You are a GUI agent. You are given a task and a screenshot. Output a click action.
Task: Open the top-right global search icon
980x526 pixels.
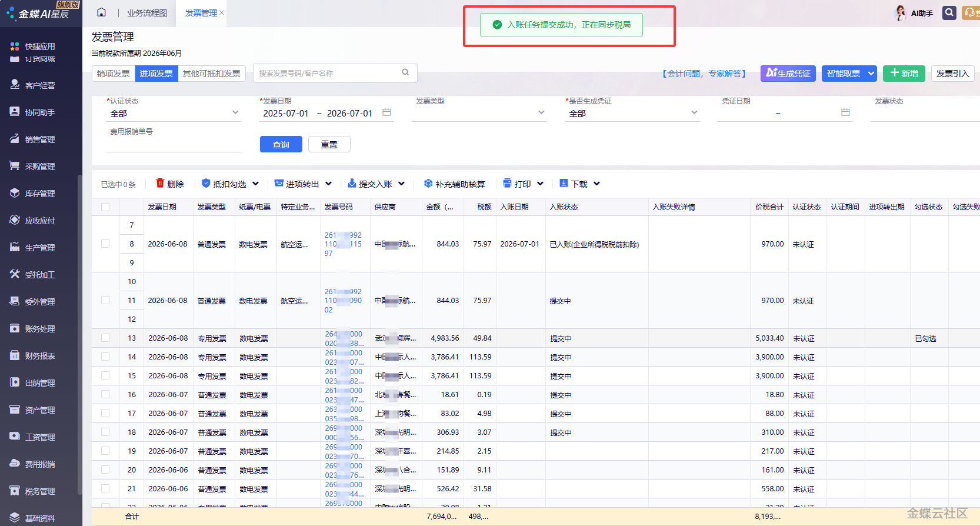tap(949, 12)
